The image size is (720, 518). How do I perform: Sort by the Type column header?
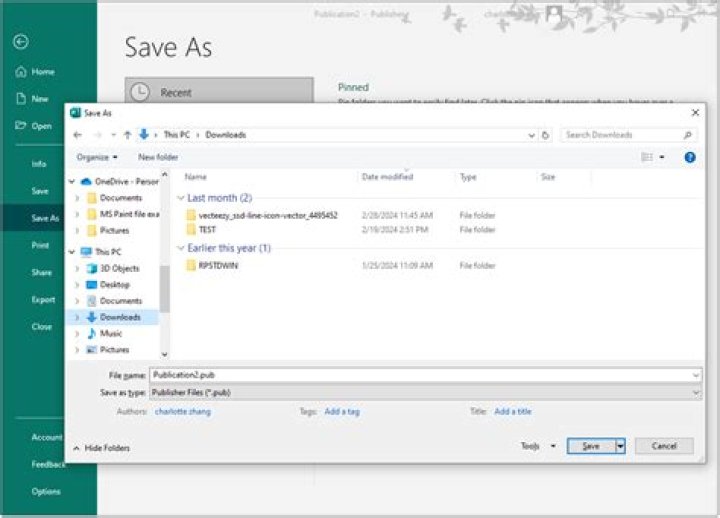[x=468, y=177]
